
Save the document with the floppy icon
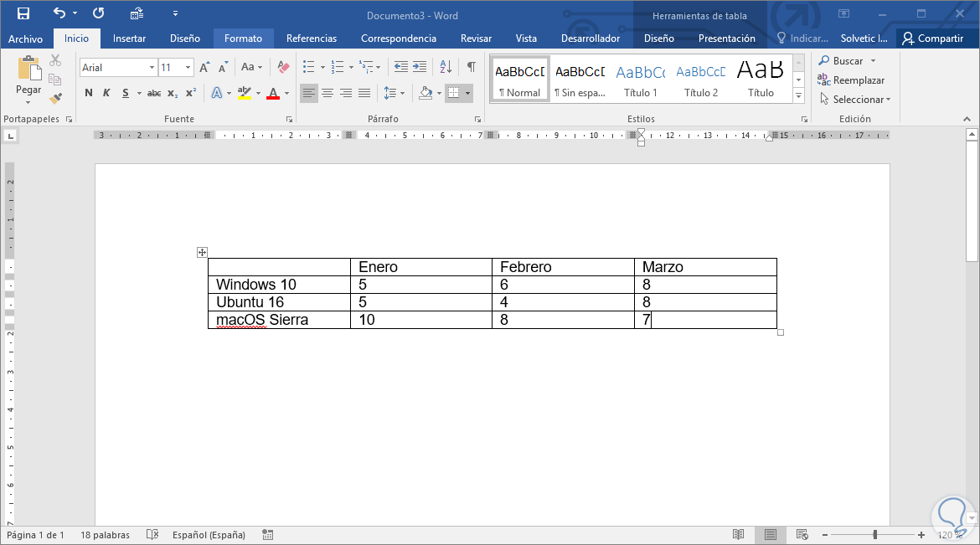click(x=23, y=13)
